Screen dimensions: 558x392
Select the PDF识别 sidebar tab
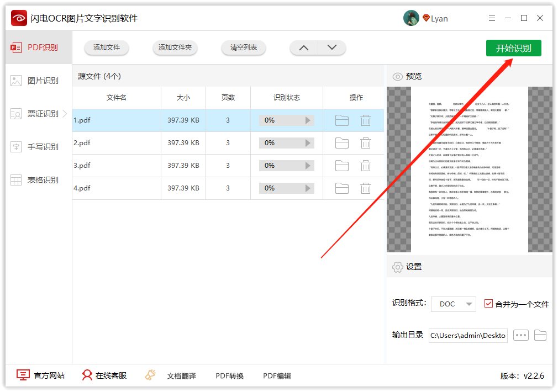click(39, 47)
